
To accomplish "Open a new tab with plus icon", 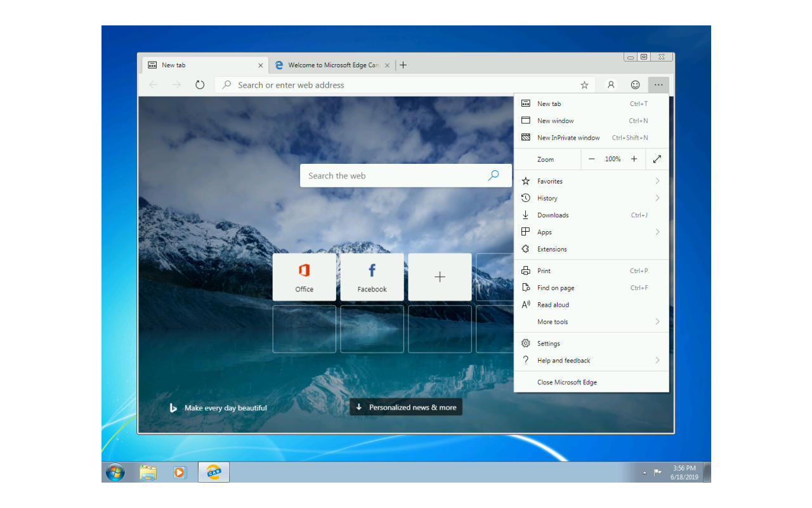I will pos(403,65).
